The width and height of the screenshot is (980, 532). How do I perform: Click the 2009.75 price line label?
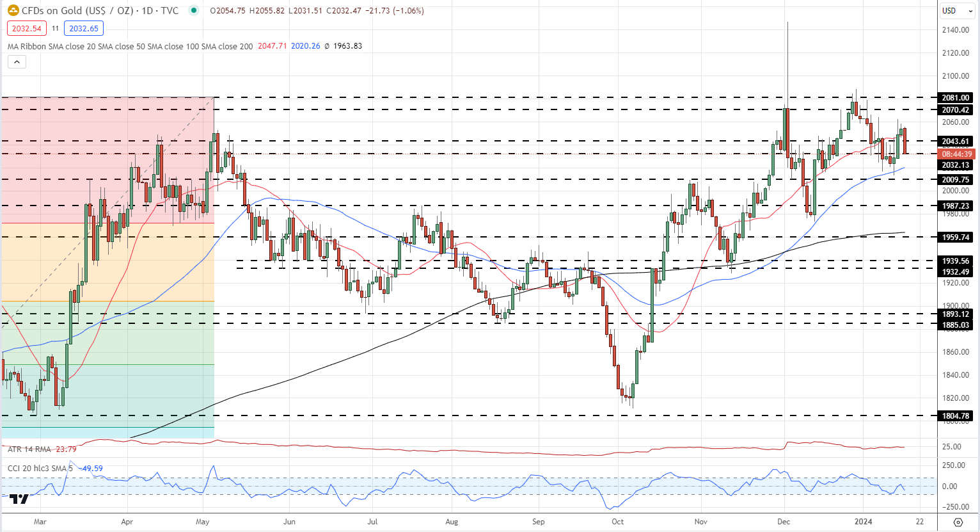(x=956, y=180)
